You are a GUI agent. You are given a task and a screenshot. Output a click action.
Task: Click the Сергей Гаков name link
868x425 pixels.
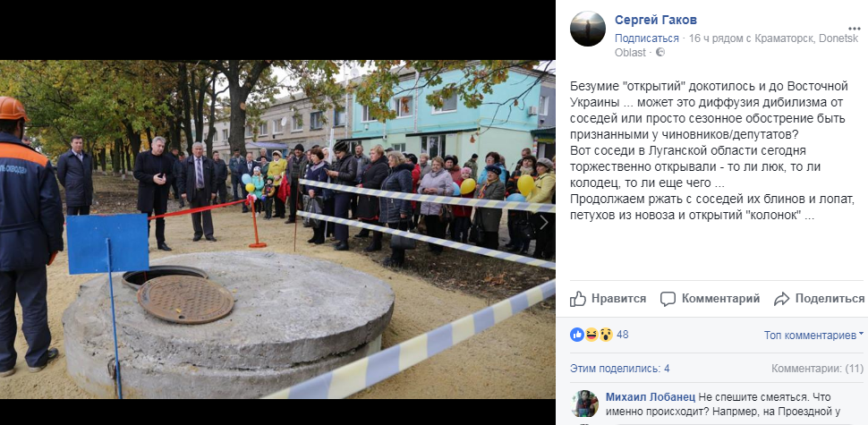pos(655,20)
